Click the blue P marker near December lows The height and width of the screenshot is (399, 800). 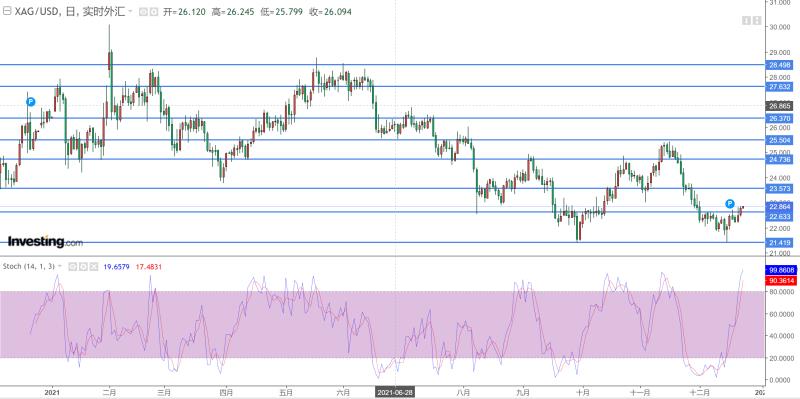point(730,204)
